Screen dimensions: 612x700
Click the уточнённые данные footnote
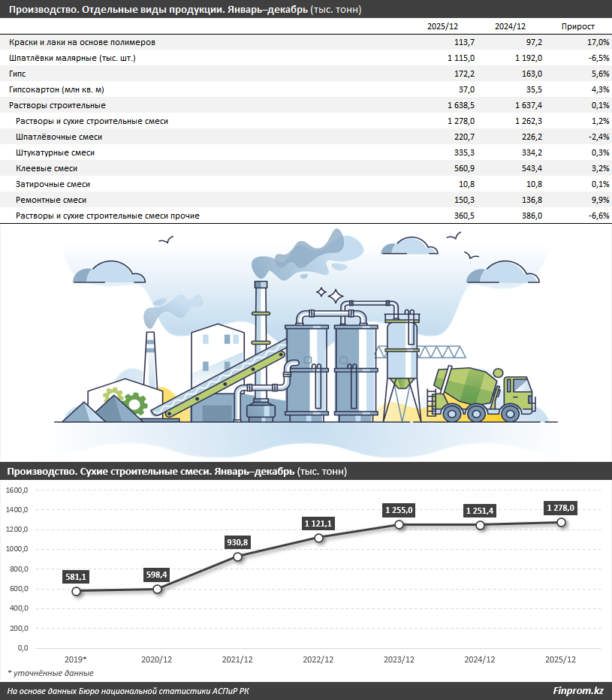pos(51,673)
